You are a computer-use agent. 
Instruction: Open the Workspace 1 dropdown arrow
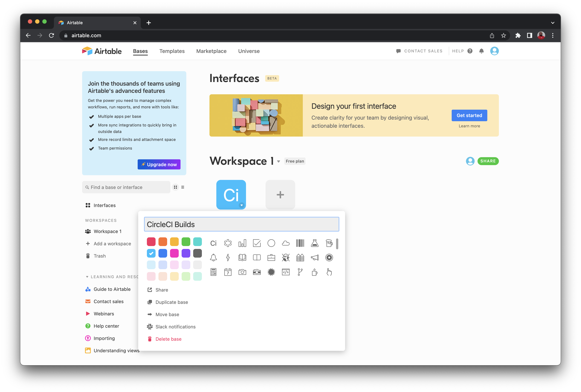pyautogui.click(x=279, y=161)
